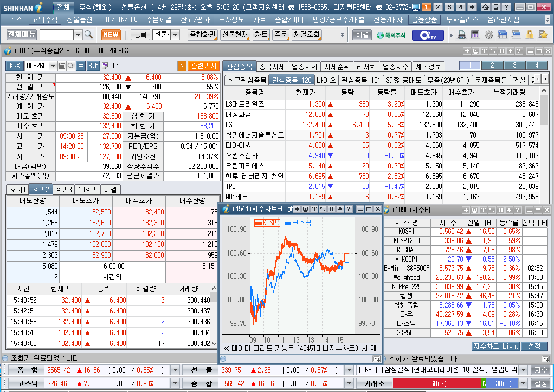This screenshot has height=392, width=554.
Task: Click the plus button to add virtual screen
Action: click(472, 7)
